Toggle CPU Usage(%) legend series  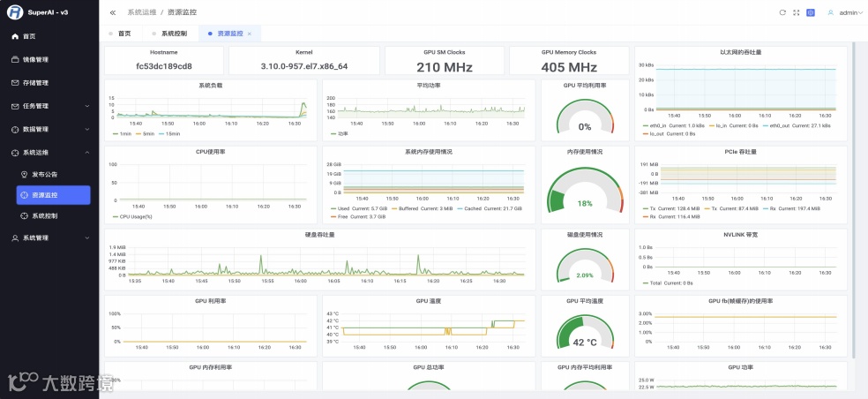pyautogui.click(x=131, y=216)
